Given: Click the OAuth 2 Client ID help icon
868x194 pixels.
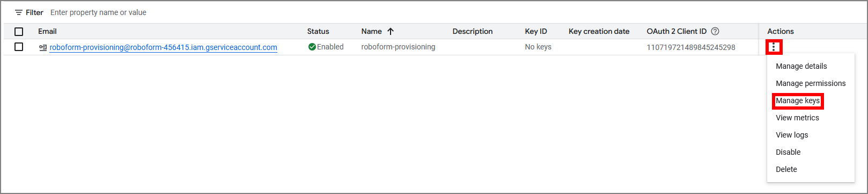Looking at the screenshot, I should [715, 31].
